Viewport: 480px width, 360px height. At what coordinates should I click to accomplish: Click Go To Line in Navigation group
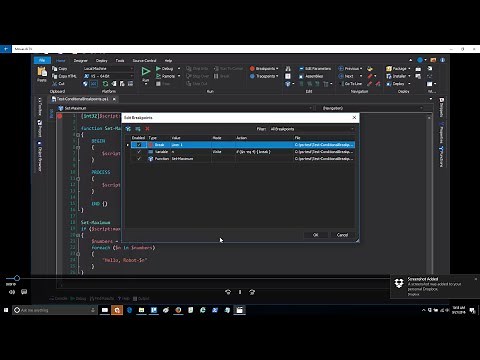pyautogui.click(x=351, y=84)
